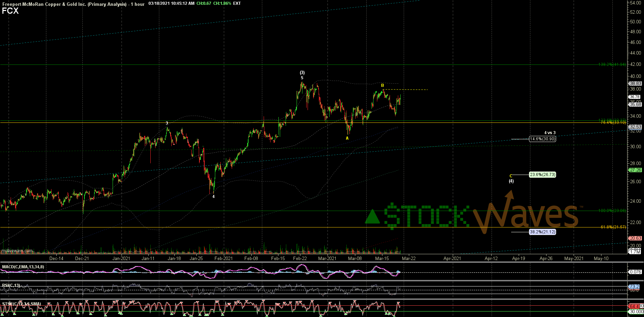The height and width of the screenshot is (317, 644).
Task: Select the 36.78 last price tag
Action: (x=635, y=97)
